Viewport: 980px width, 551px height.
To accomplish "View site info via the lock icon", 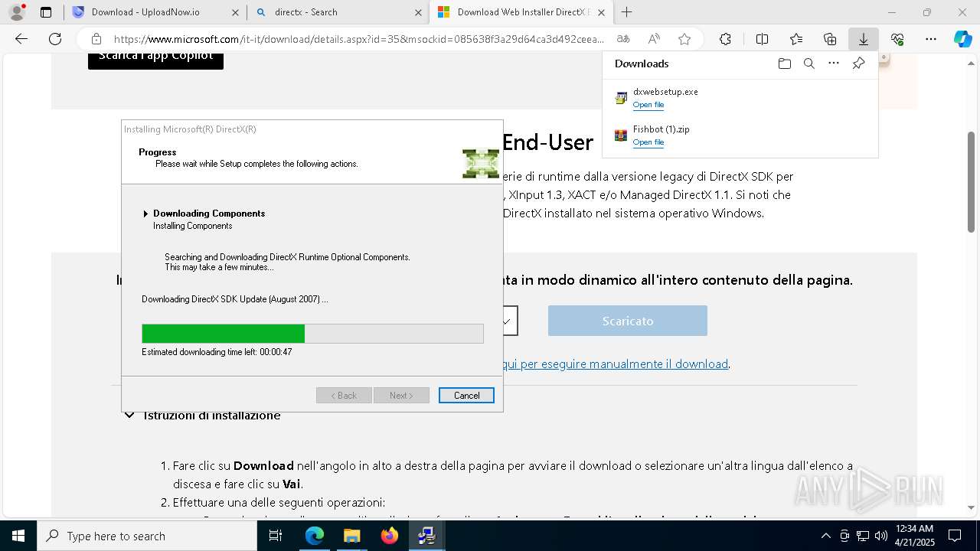I will (x=96, y=39).
